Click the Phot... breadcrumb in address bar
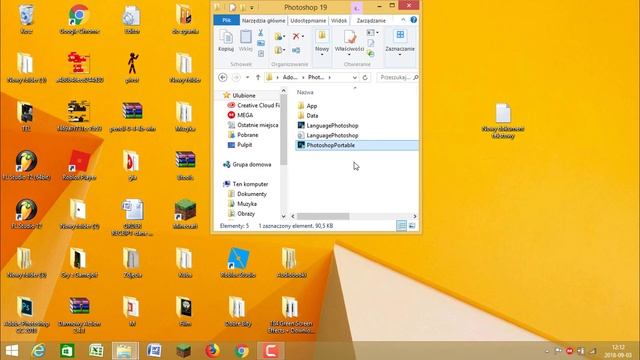 tap(316, 77)
